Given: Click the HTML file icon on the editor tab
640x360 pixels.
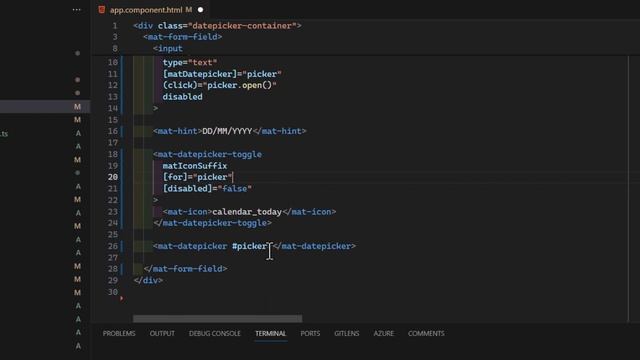Looking at the screenshot, I should [x=102, y=10].
